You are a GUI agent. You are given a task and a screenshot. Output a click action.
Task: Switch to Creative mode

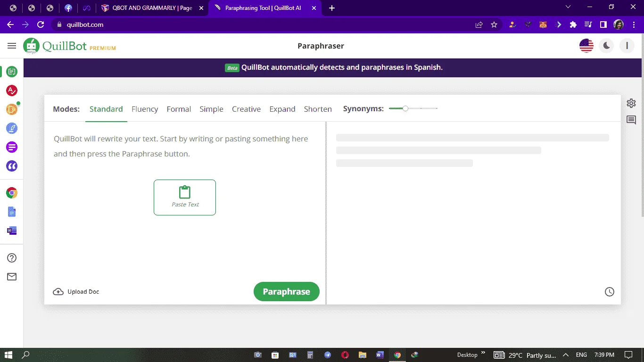point(246,109)
